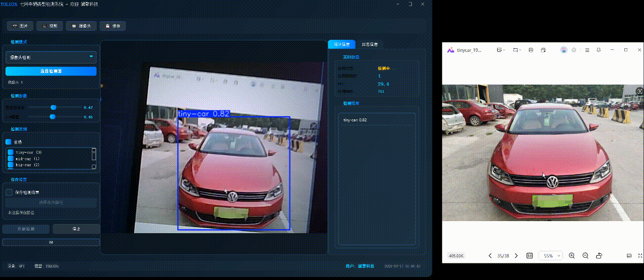
Task: Click the print icon in image viewer
Action: click(531, 50)
